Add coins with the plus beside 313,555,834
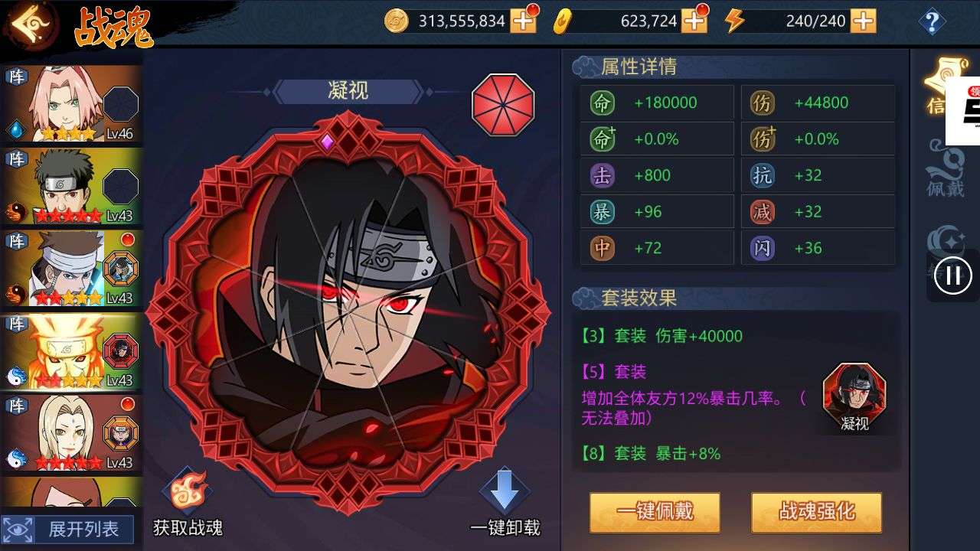Screen dimensions: 980x551 (x=524, y=21)
